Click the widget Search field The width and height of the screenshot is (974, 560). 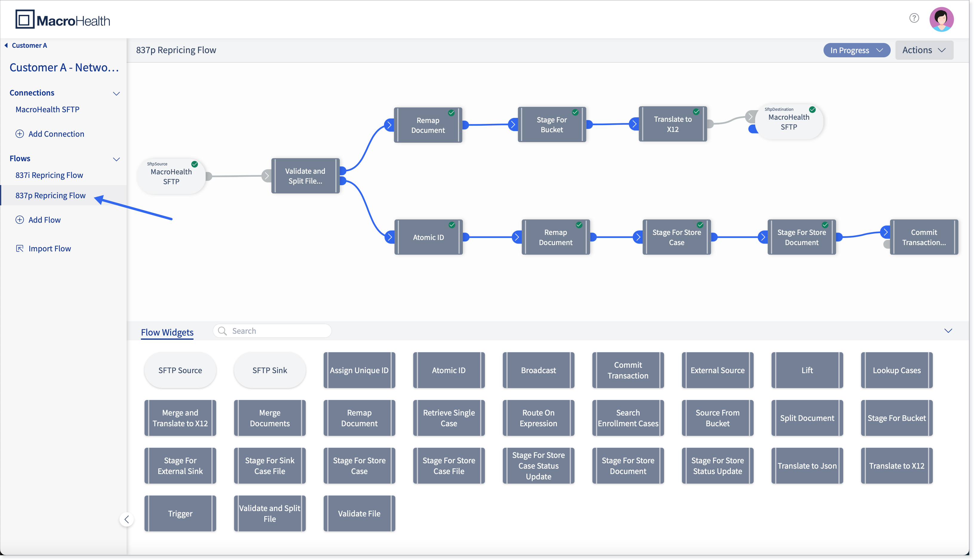point(272,331)
